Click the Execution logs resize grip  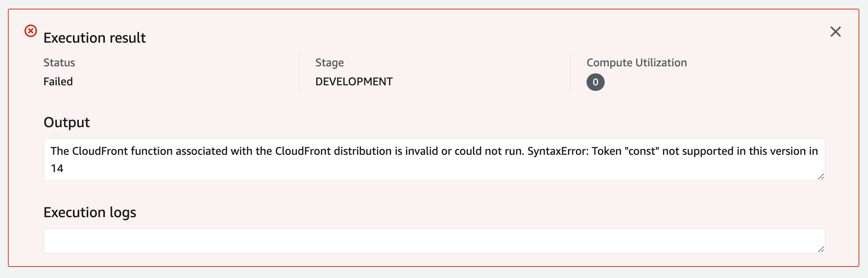820,249
